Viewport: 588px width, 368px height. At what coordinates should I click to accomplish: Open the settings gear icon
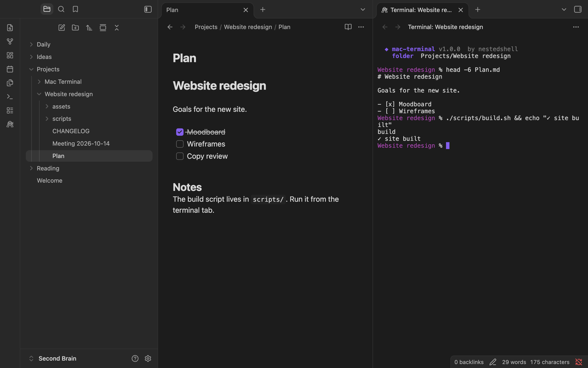click(148, 358)
